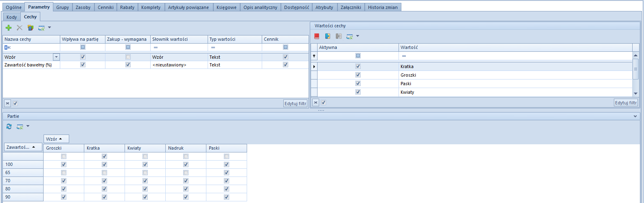Open the Opis analityczny tab
644x203 pixels.
(261, 7)
